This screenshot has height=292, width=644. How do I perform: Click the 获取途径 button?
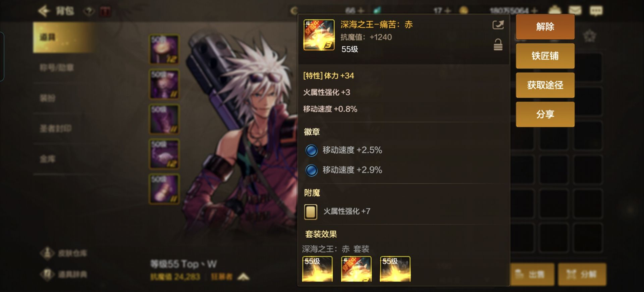545,85
